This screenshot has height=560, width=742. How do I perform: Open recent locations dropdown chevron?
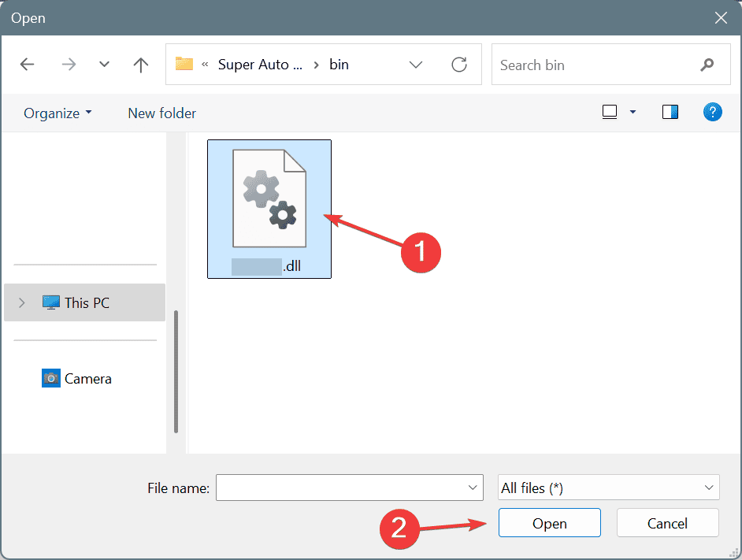click(x=104, y=65)
